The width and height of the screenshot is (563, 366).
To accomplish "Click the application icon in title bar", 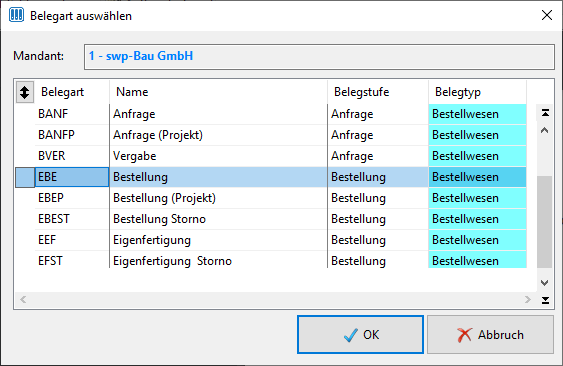I will click(x=16, y=15).
